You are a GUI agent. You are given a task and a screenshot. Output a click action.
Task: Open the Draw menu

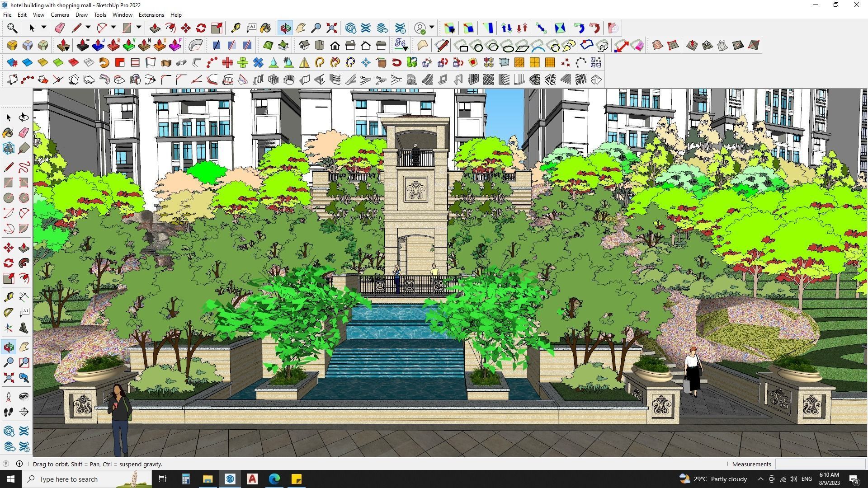coord(81,15)
